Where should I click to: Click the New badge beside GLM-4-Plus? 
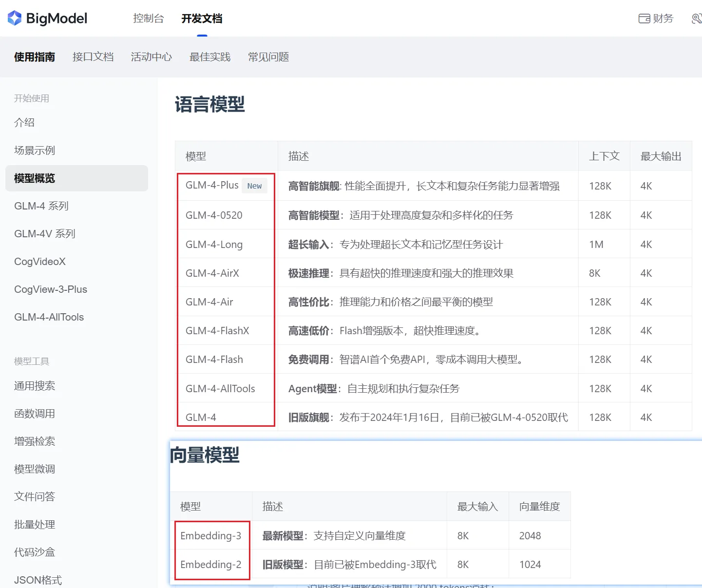coord(254,186)
